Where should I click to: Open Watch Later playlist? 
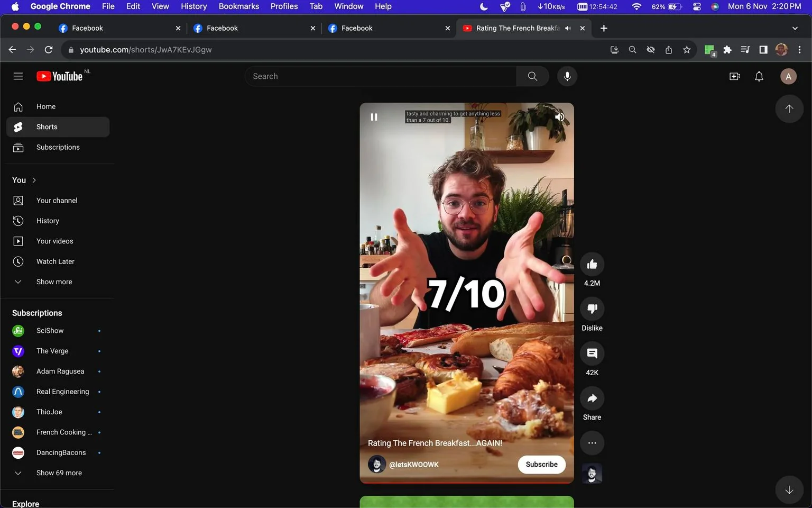pos(58,261)
